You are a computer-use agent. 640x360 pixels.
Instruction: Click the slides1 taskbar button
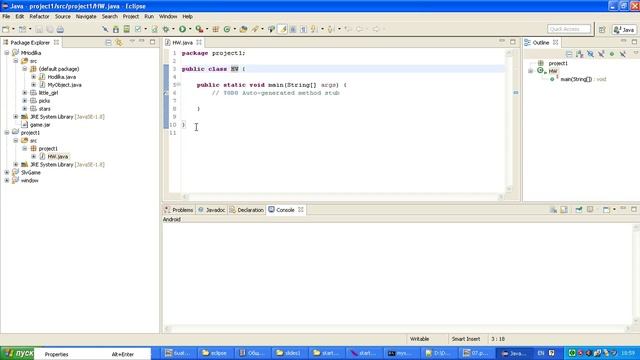click(289, 353)
